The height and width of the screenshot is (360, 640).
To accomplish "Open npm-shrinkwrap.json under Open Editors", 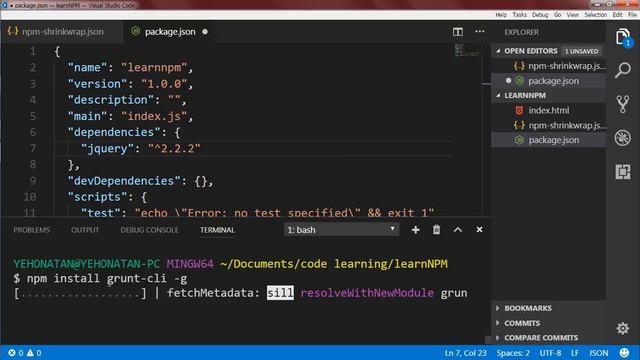I will pos(549,66).
